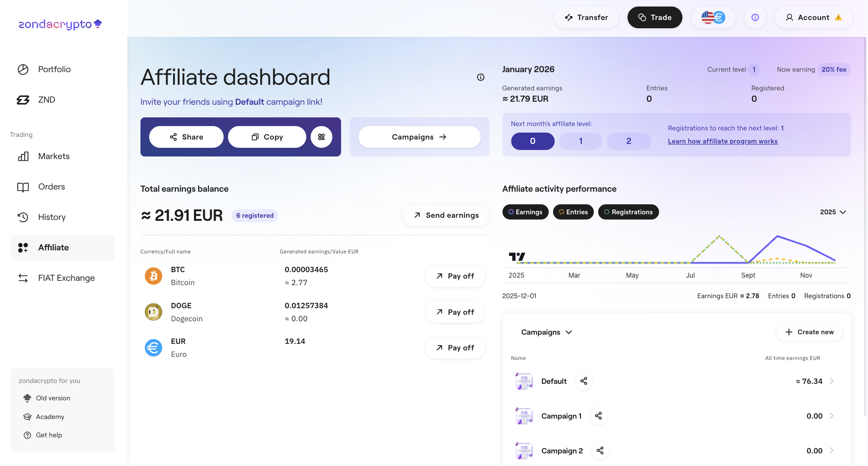
Task: Toggle the Entries chart series
Action: (573, 212)
